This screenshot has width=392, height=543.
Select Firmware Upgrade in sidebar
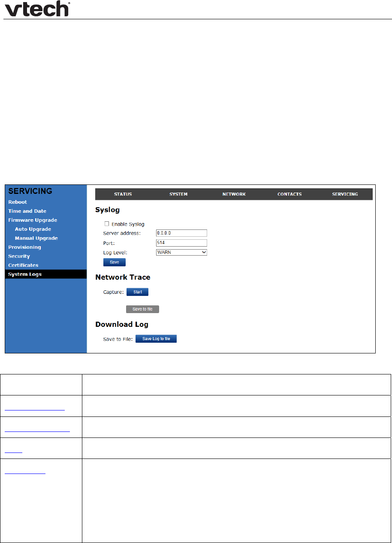point(33,220)
